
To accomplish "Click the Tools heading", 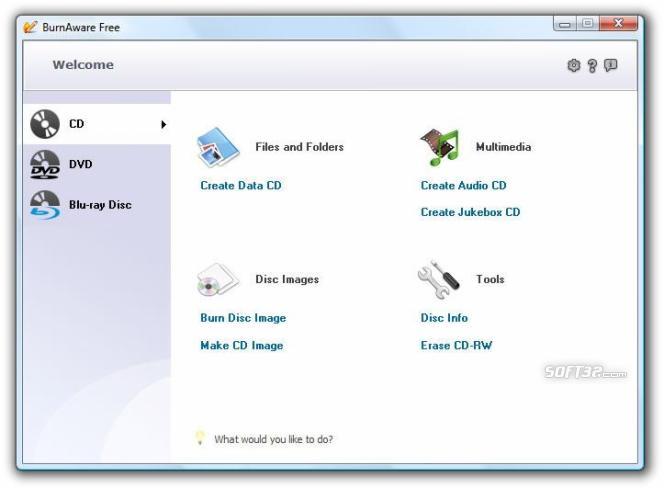I will coord(490,279).
